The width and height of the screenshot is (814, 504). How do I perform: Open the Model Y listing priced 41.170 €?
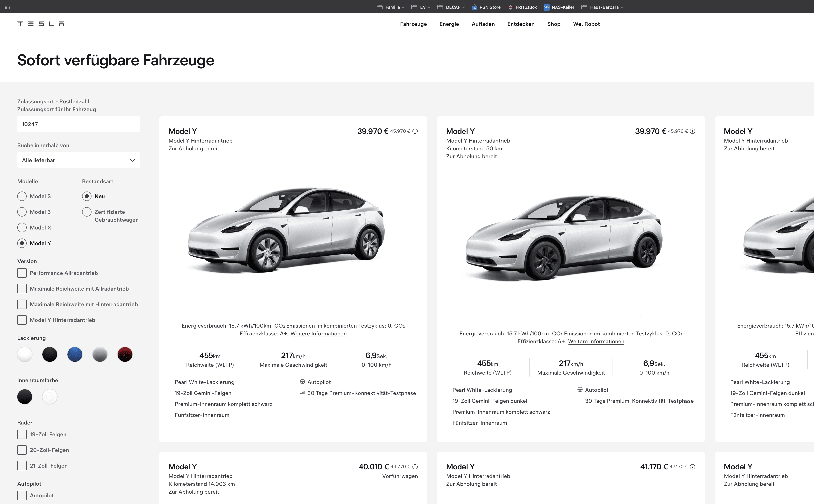tap(460, 467)
